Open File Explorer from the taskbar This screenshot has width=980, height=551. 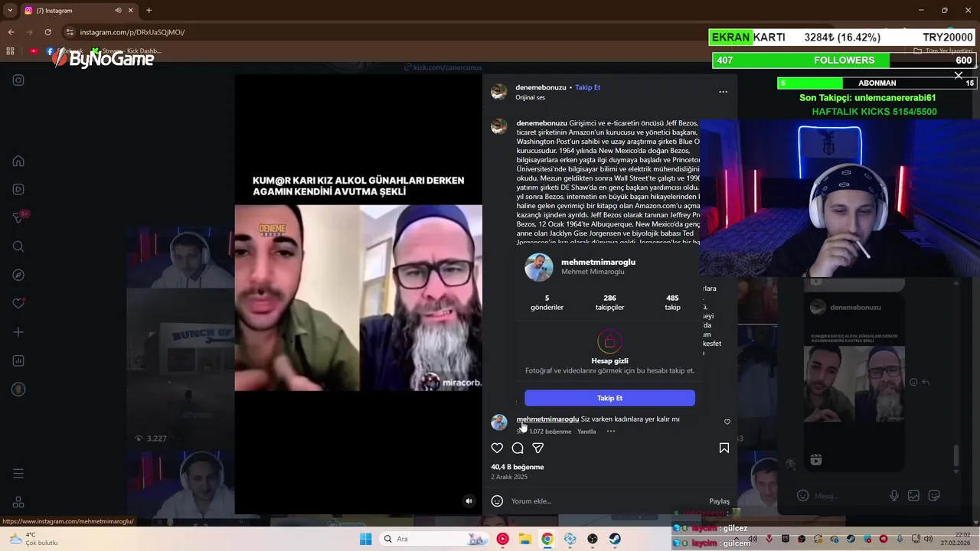(x=525, y=539)
